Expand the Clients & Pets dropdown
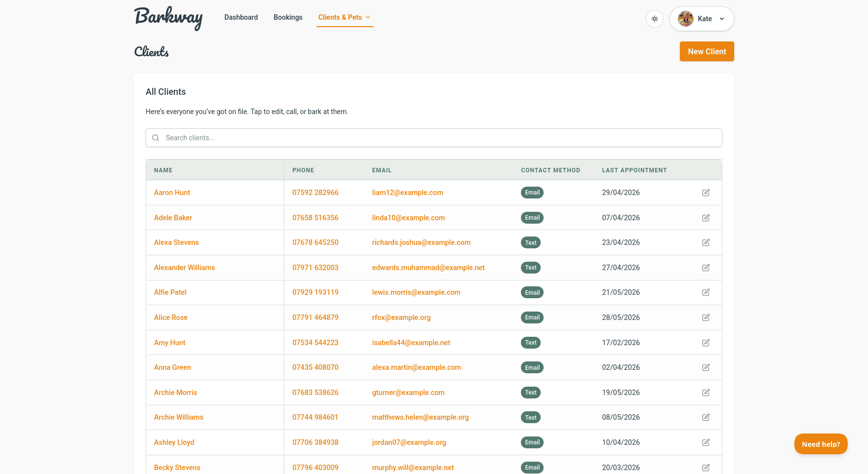 coord(345,17)
